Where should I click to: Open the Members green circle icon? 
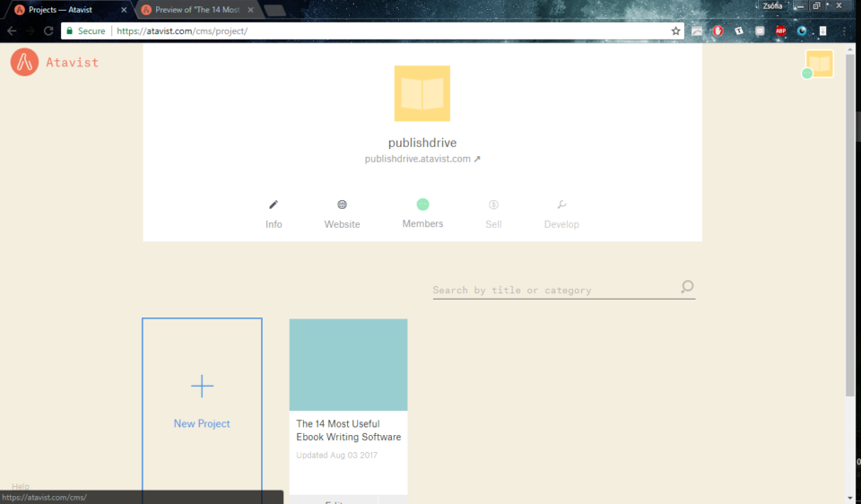[422, 204]
